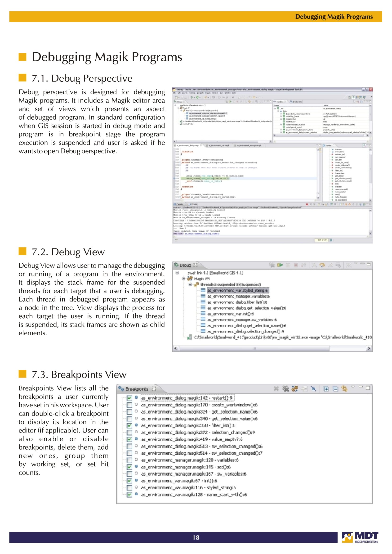Select the Breakpoints view tab
Viewport: 392px width, 554px height.
136,389
